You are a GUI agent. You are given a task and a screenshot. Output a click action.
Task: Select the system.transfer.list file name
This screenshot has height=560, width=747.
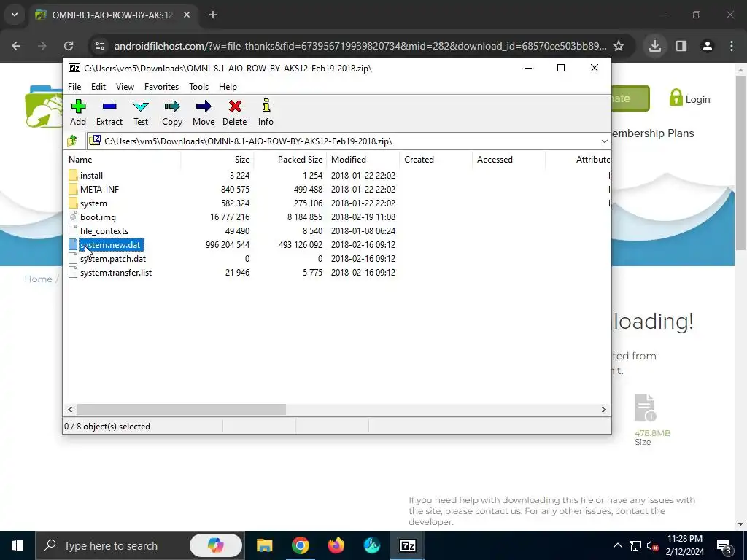(116, 273)
